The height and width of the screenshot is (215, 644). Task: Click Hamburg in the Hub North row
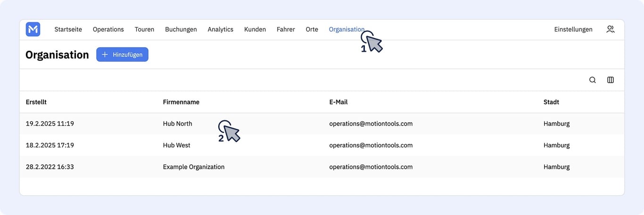pos(556,124)
